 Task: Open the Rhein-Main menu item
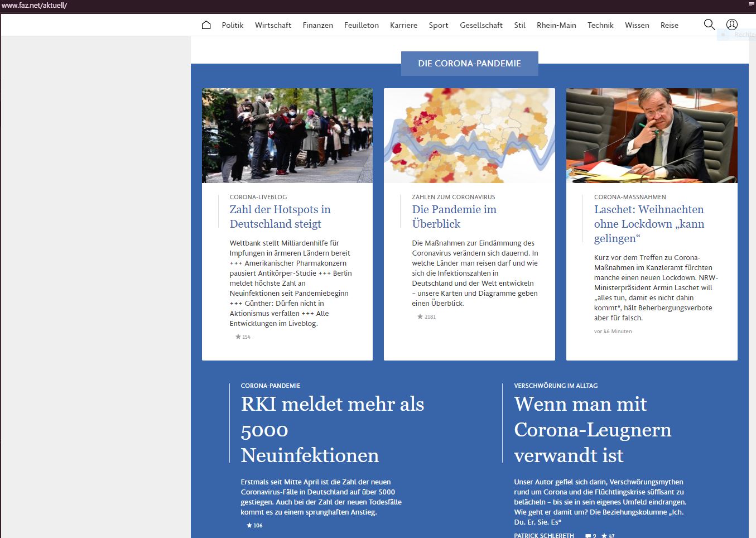tap(556, 25)
